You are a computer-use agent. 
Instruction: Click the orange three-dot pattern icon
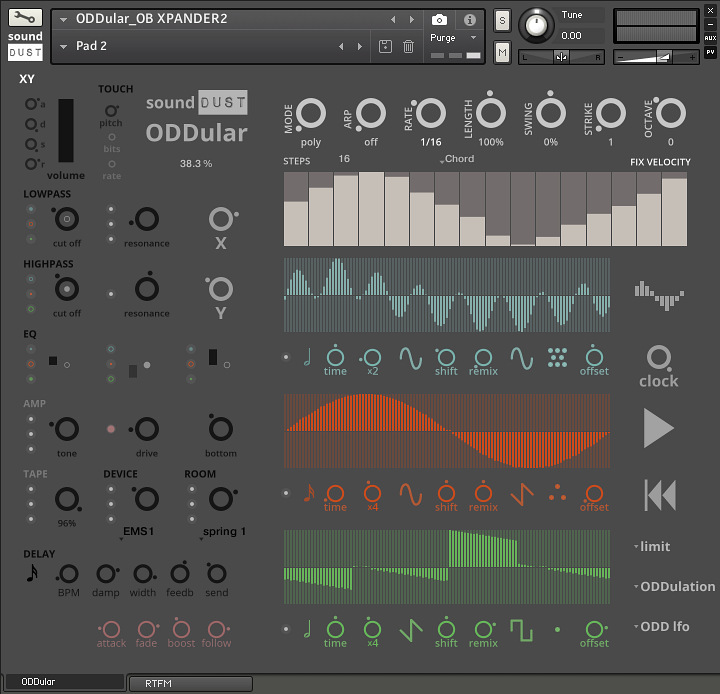coord(557,493)
